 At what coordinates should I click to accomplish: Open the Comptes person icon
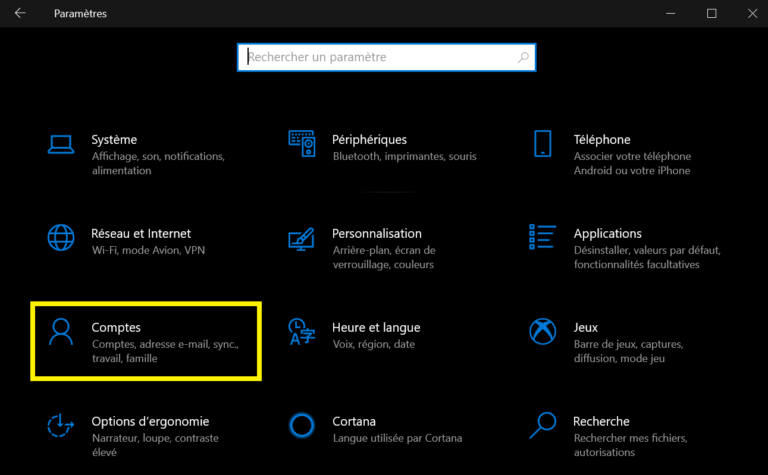61,332
